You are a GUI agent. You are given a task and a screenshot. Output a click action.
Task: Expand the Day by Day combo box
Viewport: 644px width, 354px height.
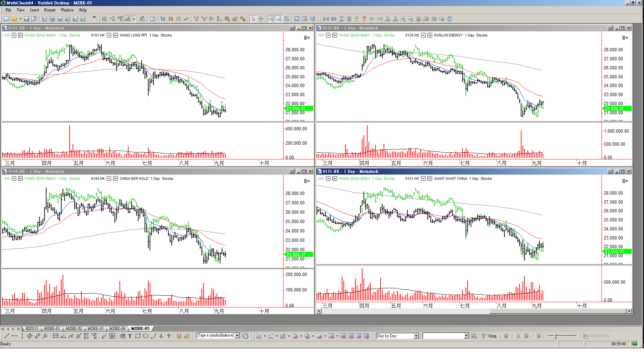click(416, 336)
